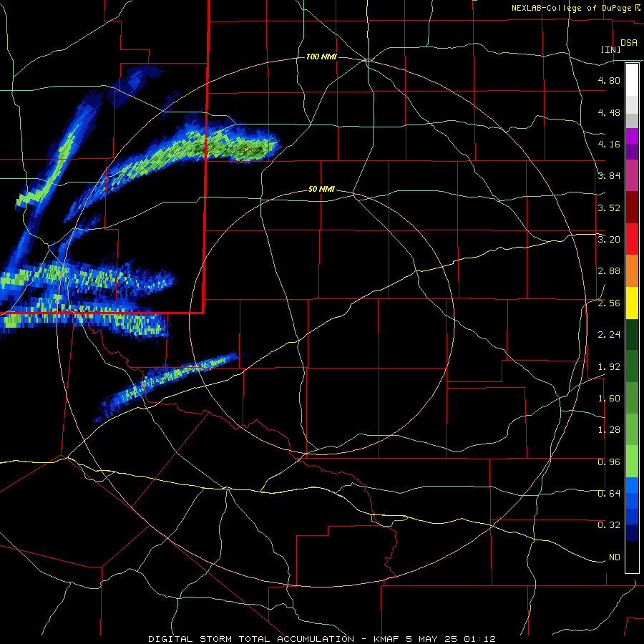The height and width of the screenshot is (644, 644).
Task: Click the 1.28 legend value
Action: coord(609,430)
